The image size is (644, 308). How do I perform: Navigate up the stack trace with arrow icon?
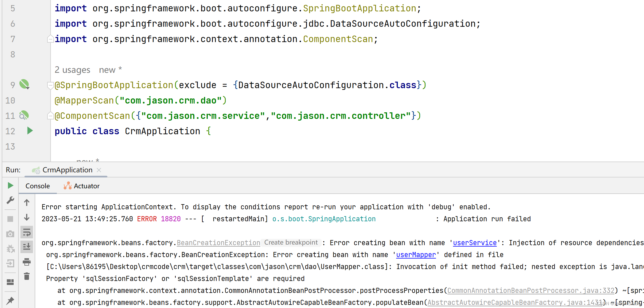coord(27,202)
